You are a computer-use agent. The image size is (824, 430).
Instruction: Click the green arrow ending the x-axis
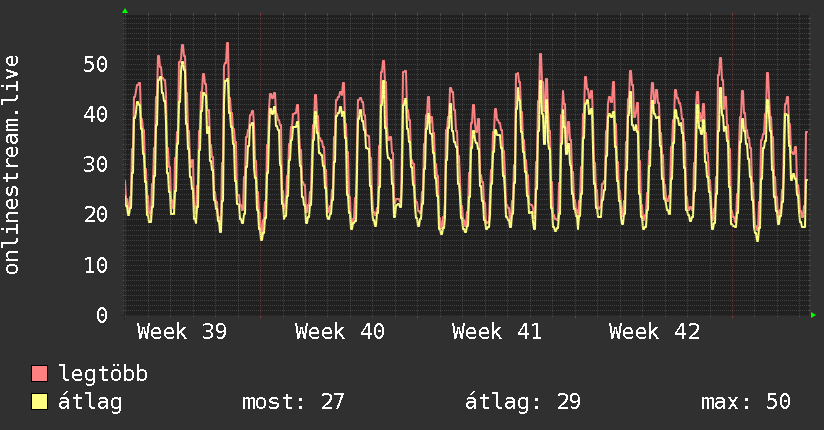tap(814, 315)
